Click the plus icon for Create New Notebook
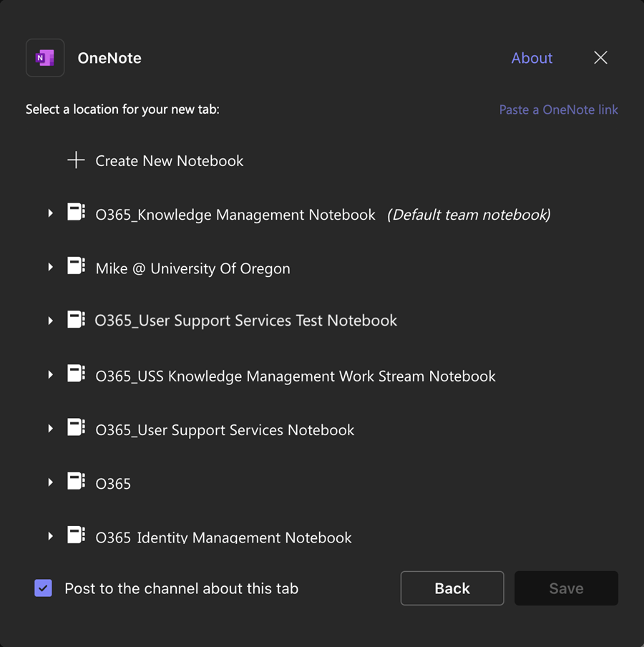 [x=76, y=160]
